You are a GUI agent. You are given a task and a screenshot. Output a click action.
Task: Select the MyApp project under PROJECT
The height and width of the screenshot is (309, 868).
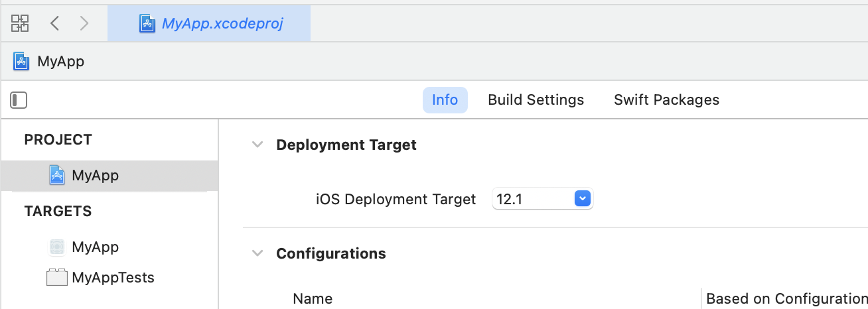tap(109, 176)
